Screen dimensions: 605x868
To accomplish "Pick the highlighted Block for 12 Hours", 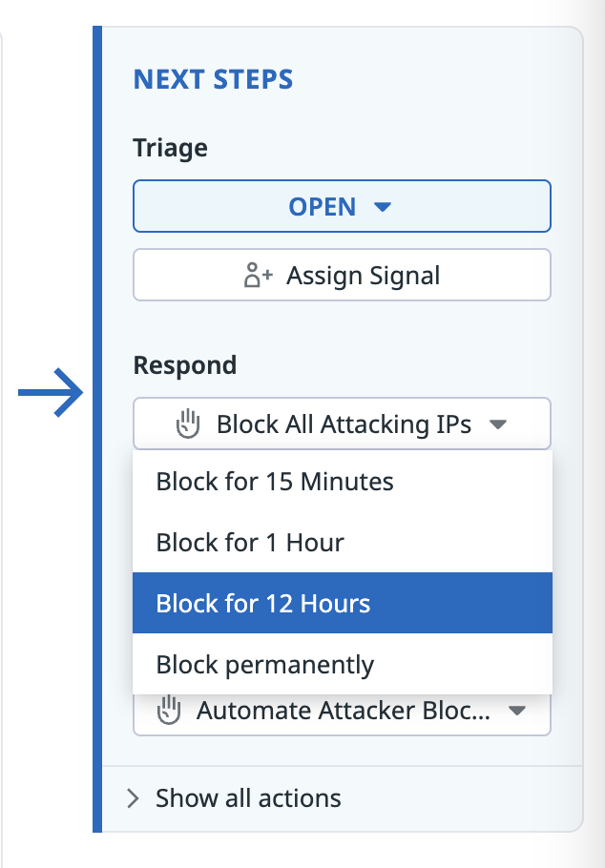I will click(x=263, y=604).
